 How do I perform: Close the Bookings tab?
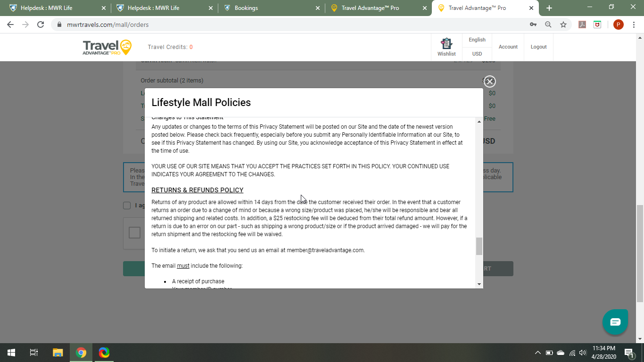click(x=318, y=8)
